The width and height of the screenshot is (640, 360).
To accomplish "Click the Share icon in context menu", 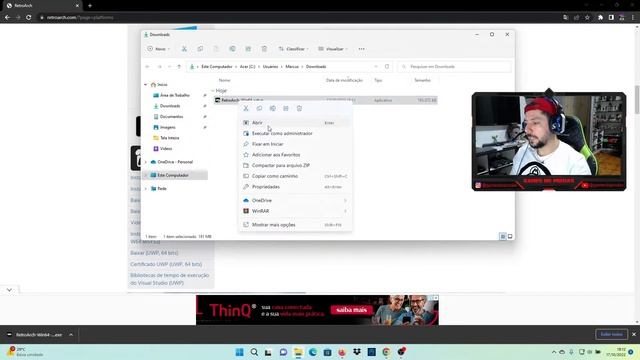I will [286, 109].
